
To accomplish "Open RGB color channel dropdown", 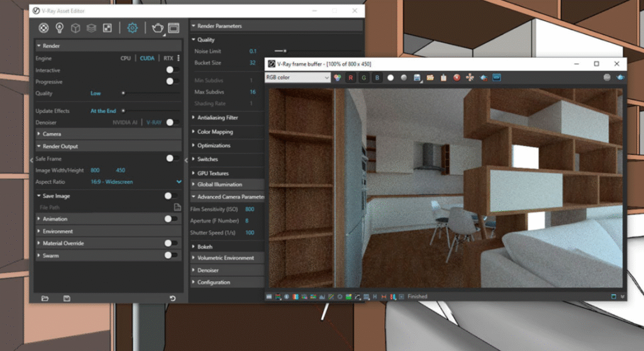I will [x=297, y=77].
